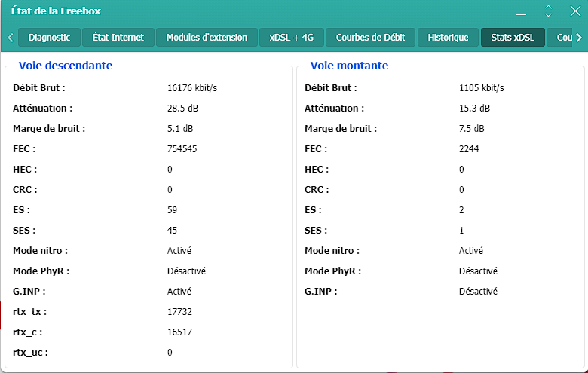
Task: Show the Courbes de Débit tab
Action: (x=370, y=38)
